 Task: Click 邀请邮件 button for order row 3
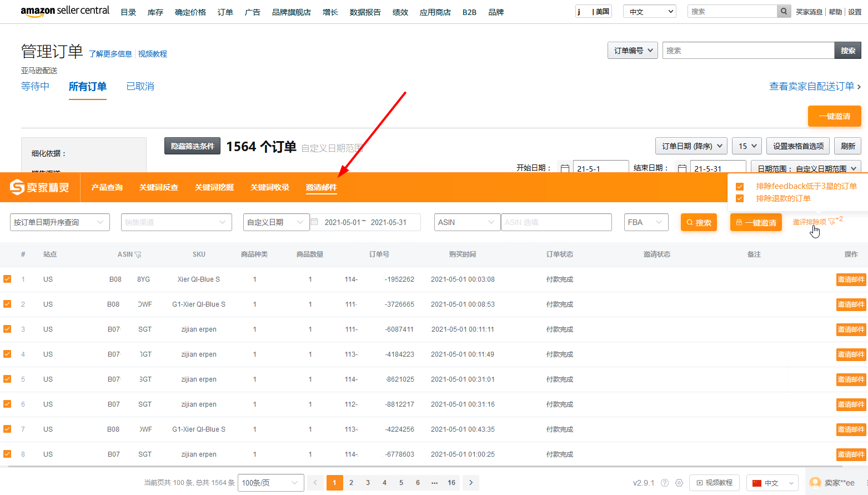point(851,329)
